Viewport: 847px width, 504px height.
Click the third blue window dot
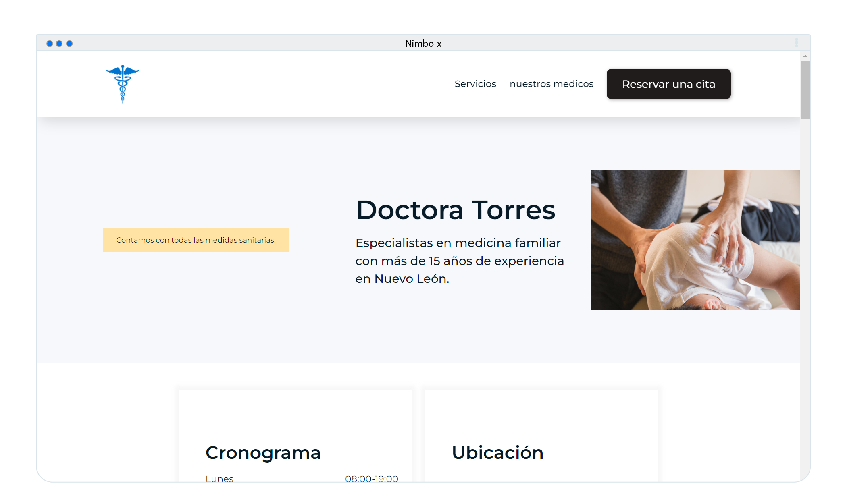(x=69, y=44)
